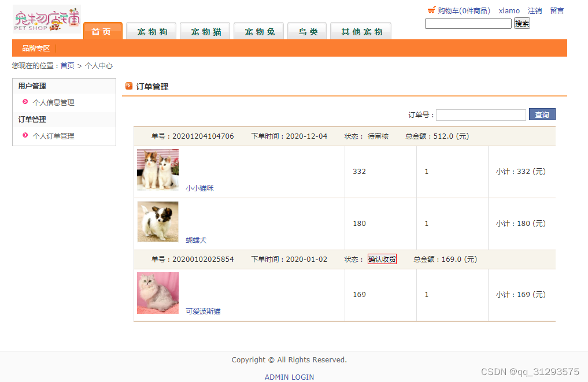Viewport: 588px width, 382px height.
Task: Click the orange arrow icon beside 订单管理 heading
Action: click(130, 87)
